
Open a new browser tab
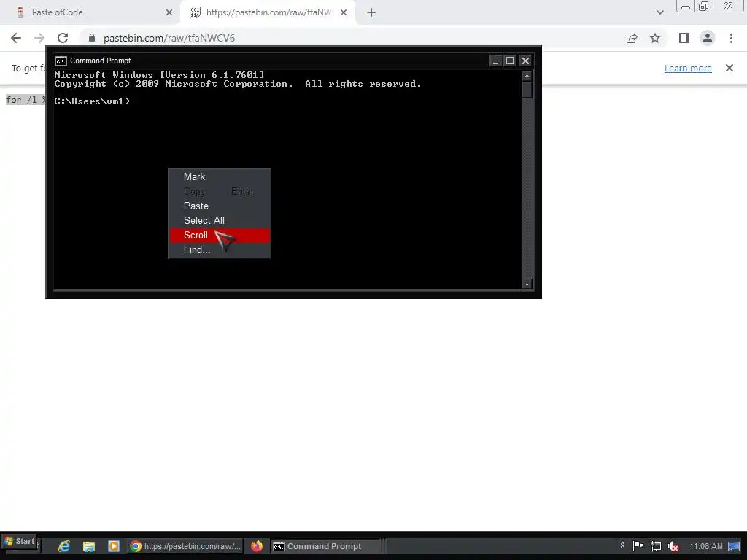click(371, 12)
